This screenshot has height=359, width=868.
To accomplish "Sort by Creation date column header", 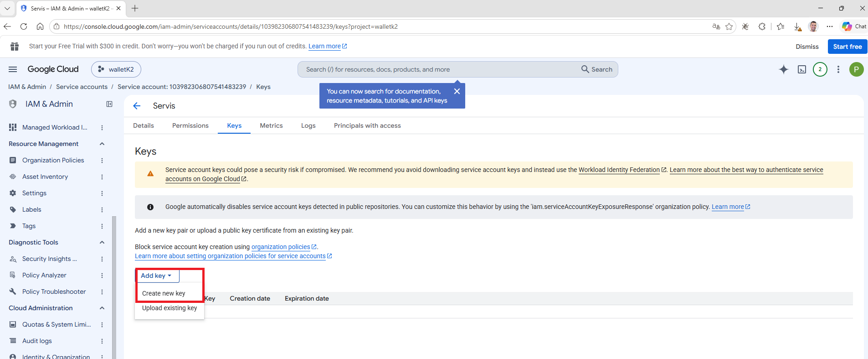I will tap(250, 298).
